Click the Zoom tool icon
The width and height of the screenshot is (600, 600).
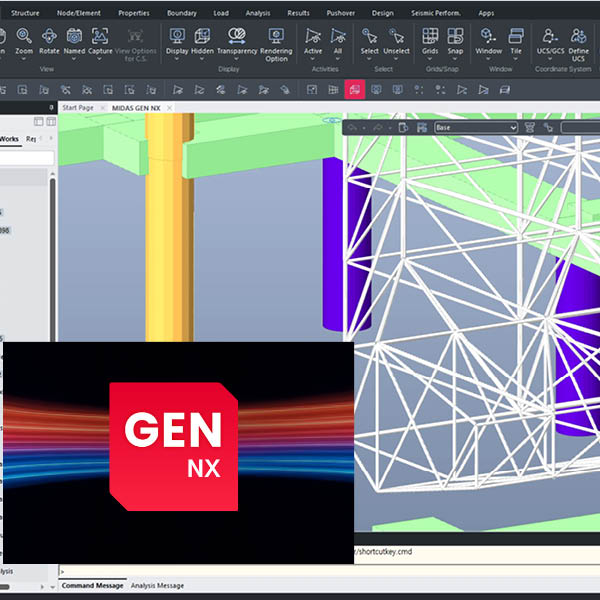coord(24,36)
